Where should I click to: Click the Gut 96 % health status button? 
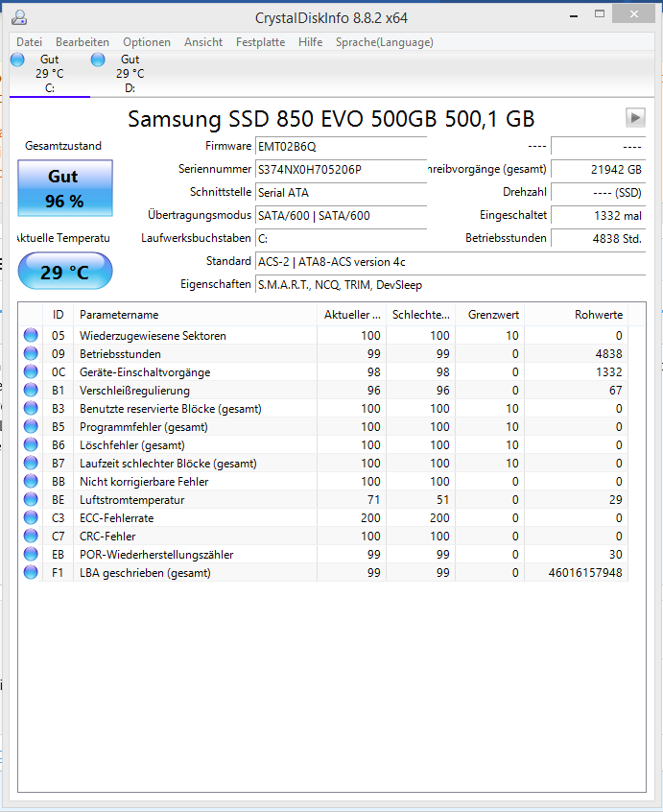click(64, 188)
